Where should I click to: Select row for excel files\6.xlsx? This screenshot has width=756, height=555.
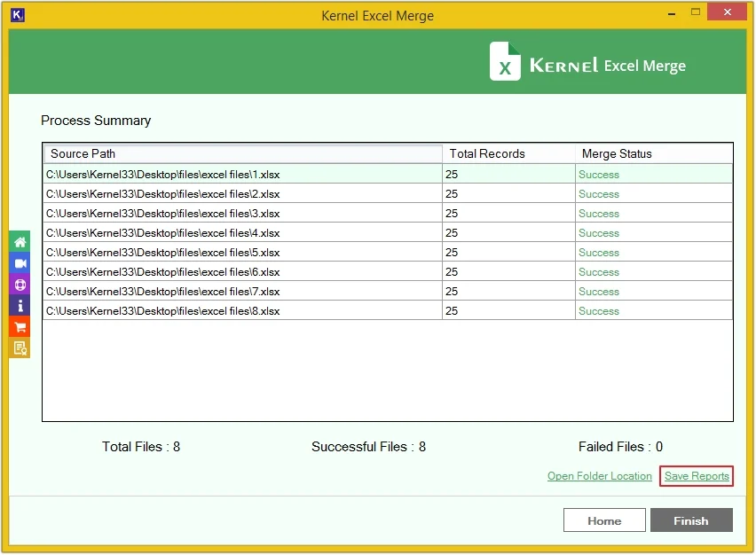pos(388,271)
